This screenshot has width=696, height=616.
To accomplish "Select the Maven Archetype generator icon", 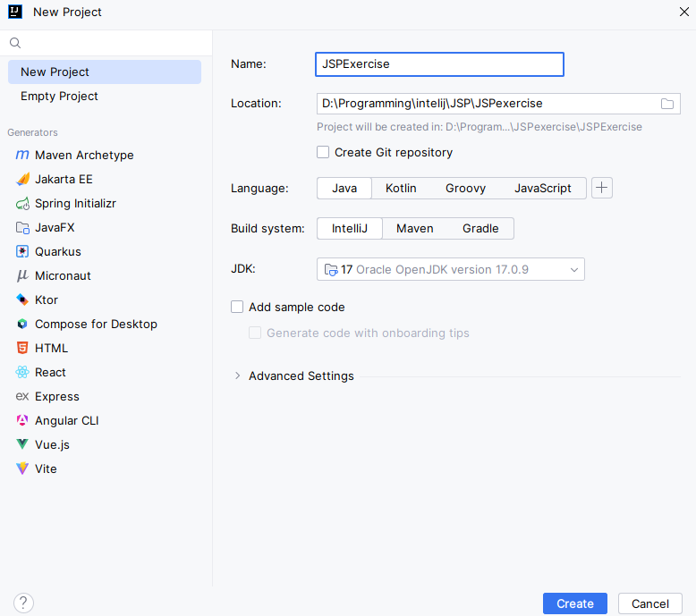I will click(x=22, y=155).
